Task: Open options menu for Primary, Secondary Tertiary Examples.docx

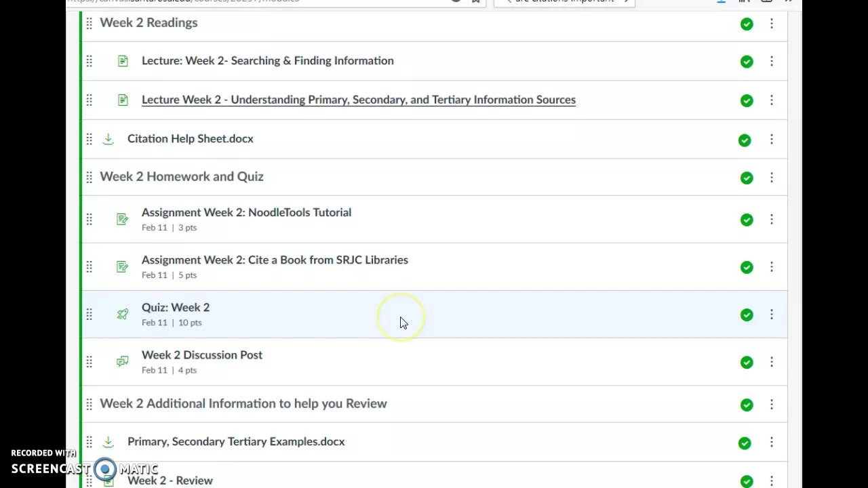Action: point(771,443)
